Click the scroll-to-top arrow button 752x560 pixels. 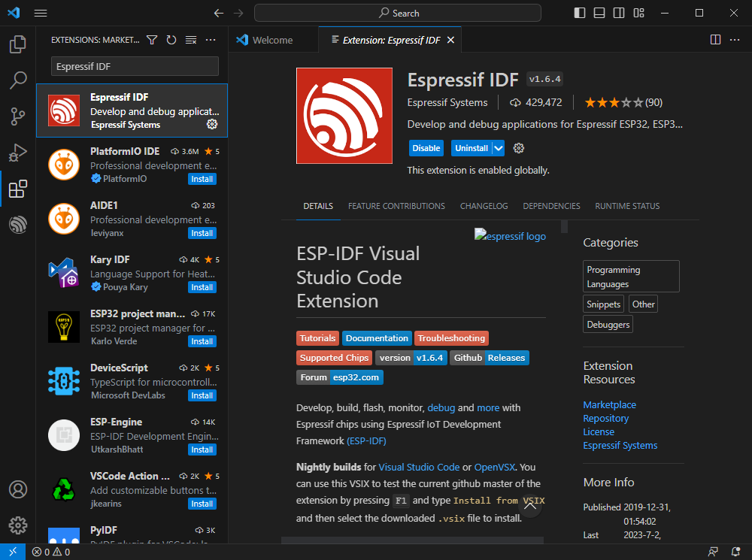tap(530, 506)
